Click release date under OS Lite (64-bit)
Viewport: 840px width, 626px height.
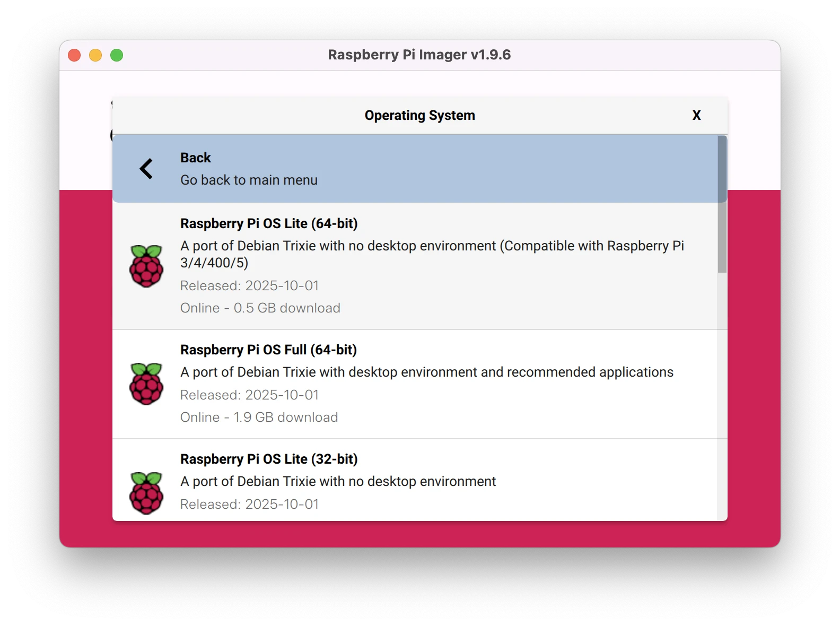[x=249, y=285]
